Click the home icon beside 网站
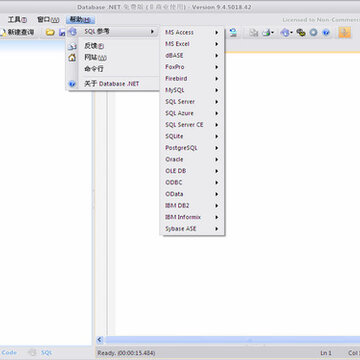 tap(72, 58)
